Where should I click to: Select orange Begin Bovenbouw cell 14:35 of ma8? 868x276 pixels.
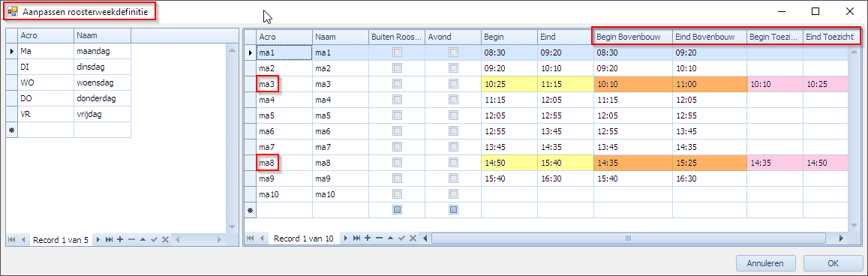[x=632, y=163]
